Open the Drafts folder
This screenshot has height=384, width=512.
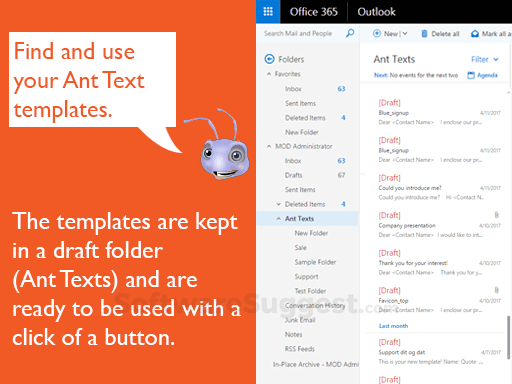(293, 175)
